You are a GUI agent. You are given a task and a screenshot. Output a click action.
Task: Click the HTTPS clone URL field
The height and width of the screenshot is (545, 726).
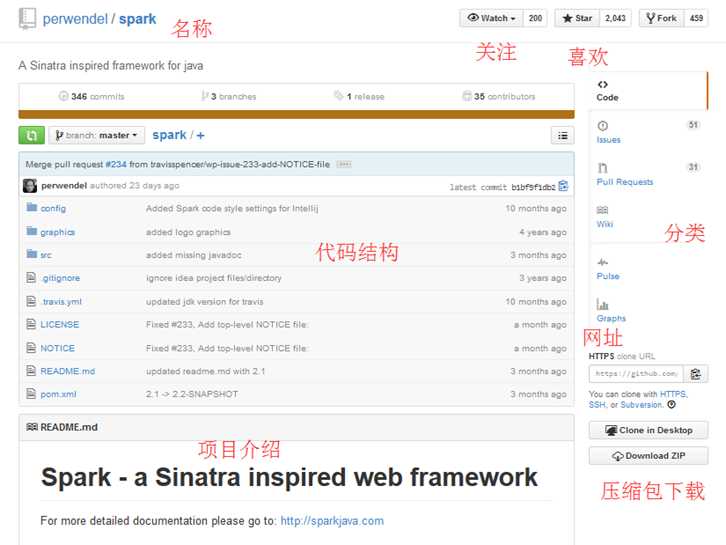[635, 374]
